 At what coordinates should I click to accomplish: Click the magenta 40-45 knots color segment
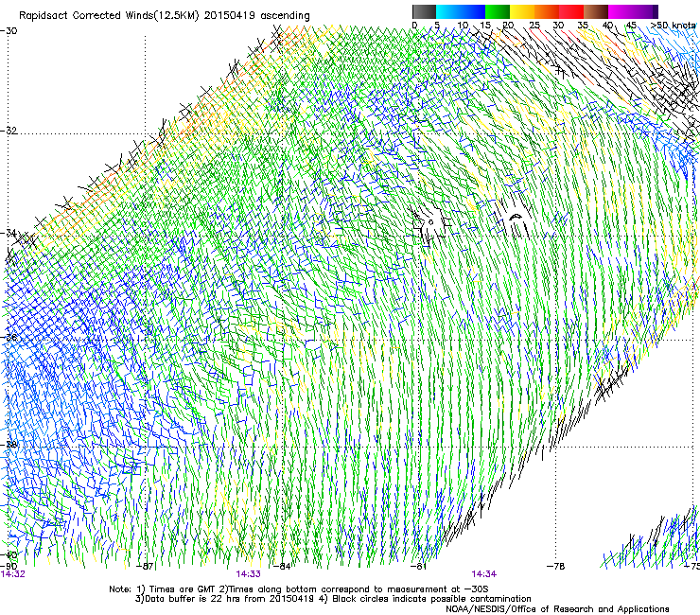[x=621, y=11]
